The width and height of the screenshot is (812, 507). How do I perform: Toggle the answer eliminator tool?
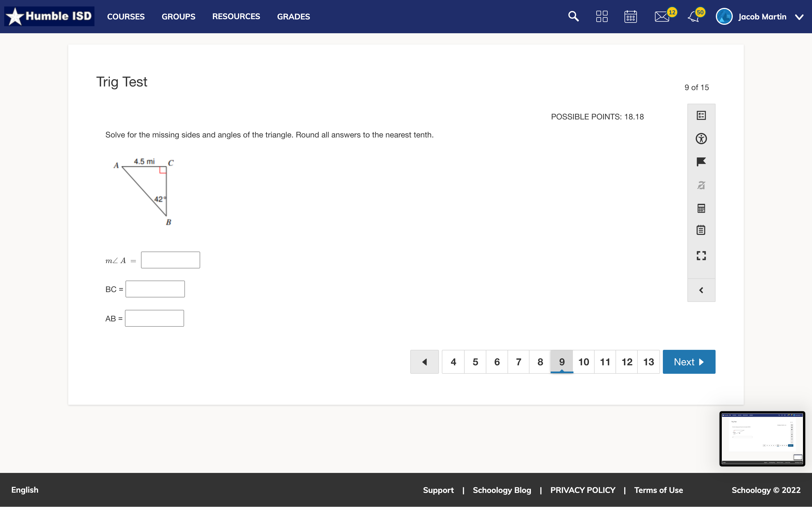tap(701, 185)
